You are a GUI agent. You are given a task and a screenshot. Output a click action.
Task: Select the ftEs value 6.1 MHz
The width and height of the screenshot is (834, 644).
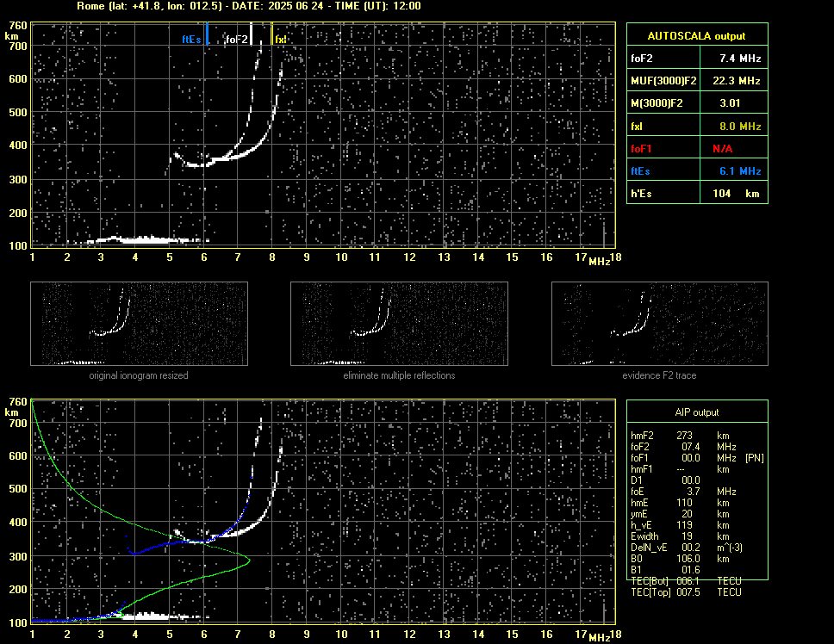[734, 170]
